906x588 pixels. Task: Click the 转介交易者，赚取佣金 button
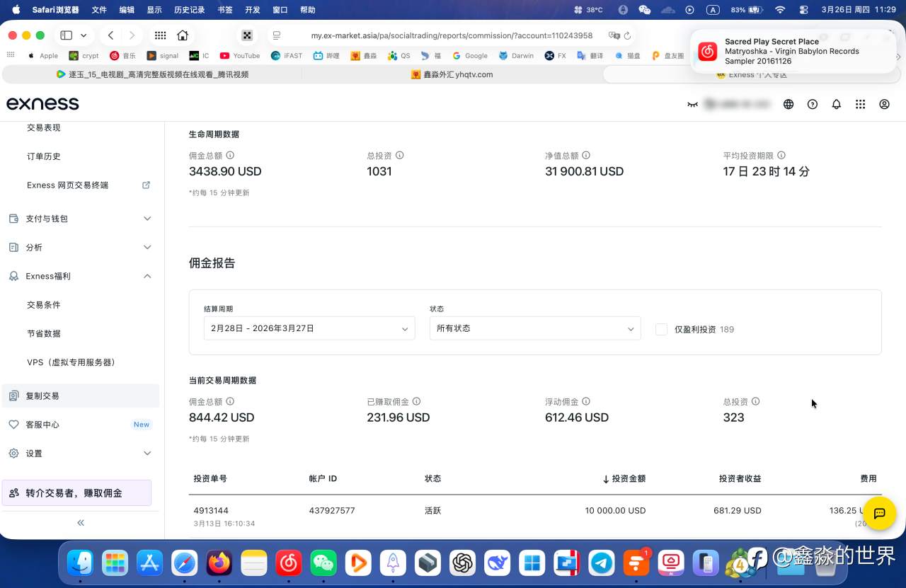coord(76,491)
